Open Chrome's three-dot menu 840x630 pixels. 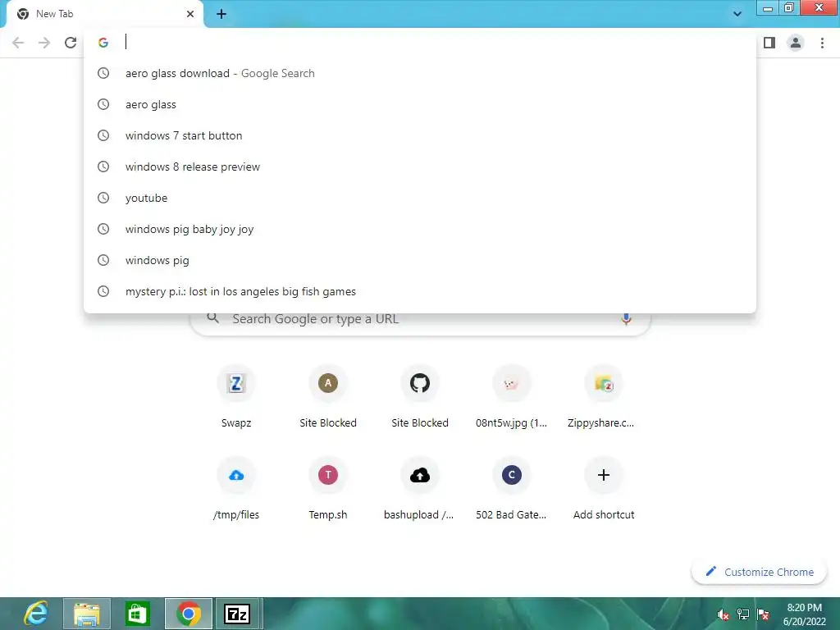click(822, 43)
